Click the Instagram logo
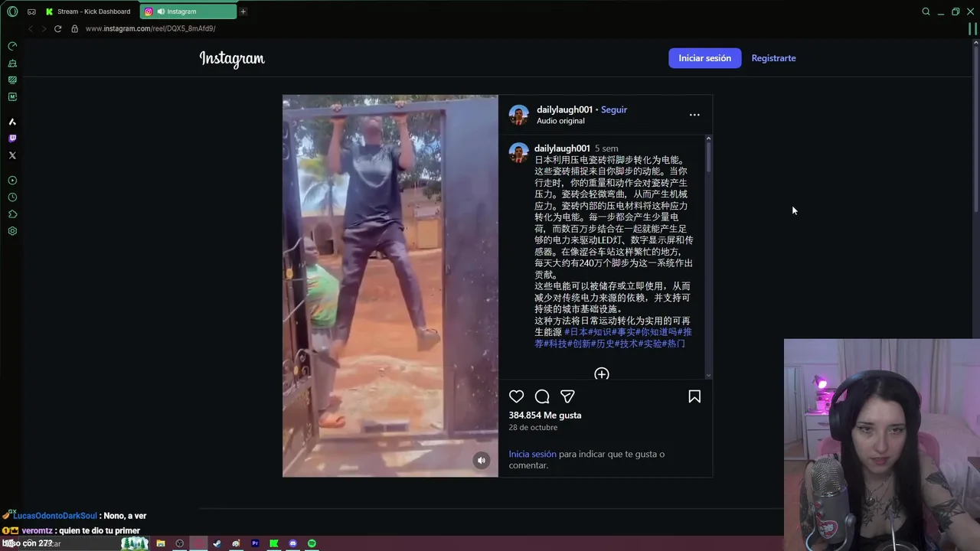 [232, 59]
